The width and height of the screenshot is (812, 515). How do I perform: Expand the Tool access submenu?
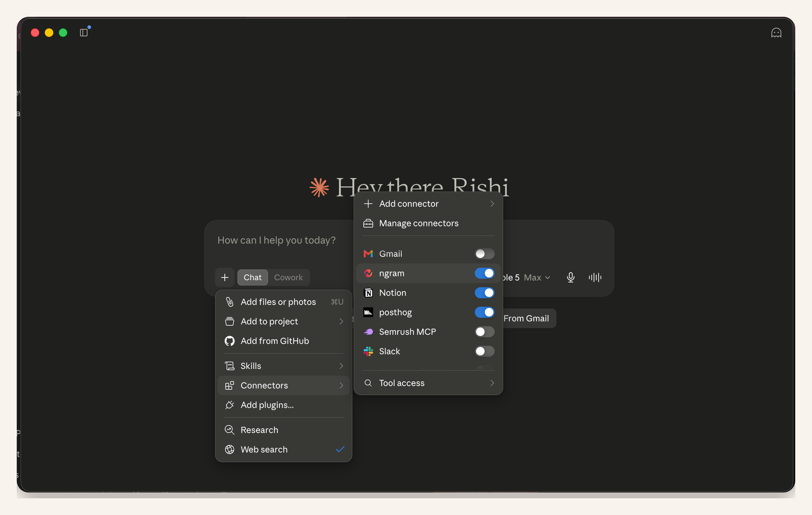coord(428,383)
